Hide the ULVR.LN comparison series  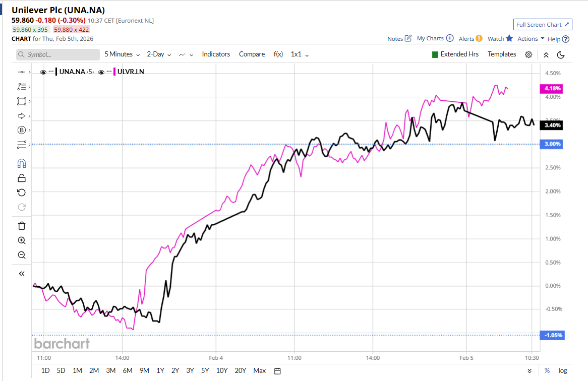pyautogui.click(x=101, y=72)
